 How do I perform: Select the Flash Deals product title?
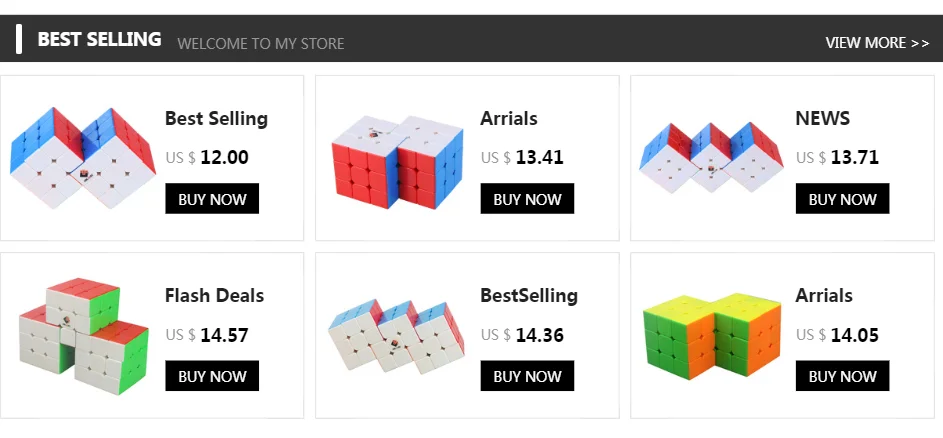pos(214,295)
